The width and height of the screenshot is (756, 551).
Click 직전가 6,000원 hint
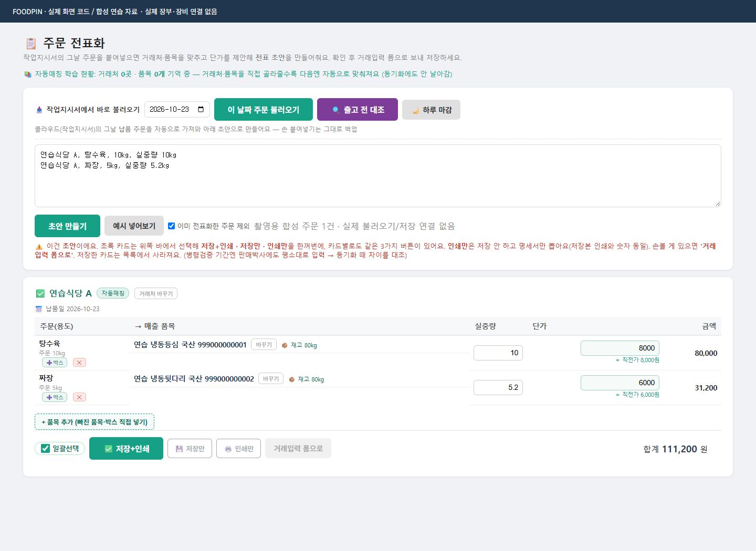pos(637,395)
